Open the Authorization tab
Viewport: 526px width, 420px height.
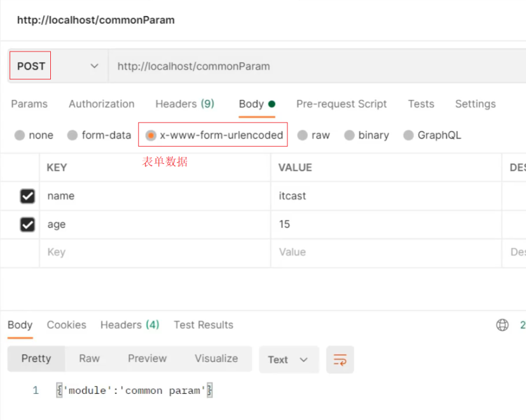101,104
